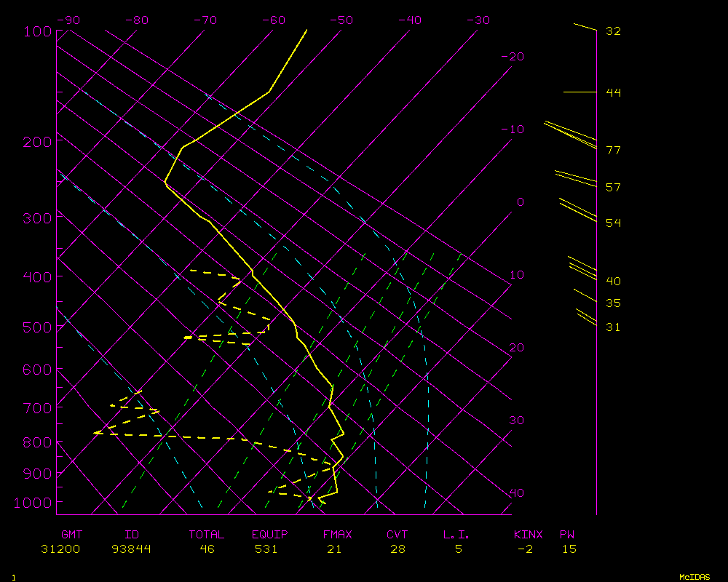Select the 100 pressure label at top left
This screenshot has height=582, width=728.
pyautogui.click(x=38, y=31)
